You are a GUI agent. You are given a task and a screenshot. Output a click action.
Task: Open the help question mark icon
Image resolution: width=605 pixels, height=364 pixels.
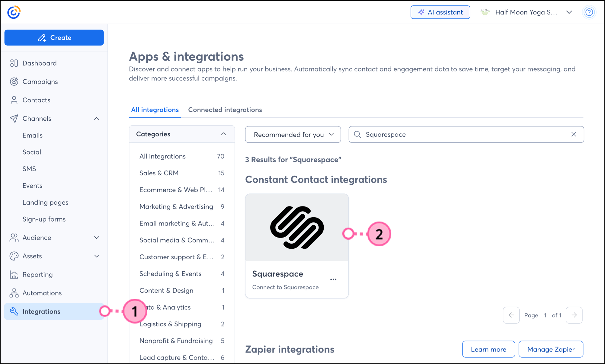point(589,12)
